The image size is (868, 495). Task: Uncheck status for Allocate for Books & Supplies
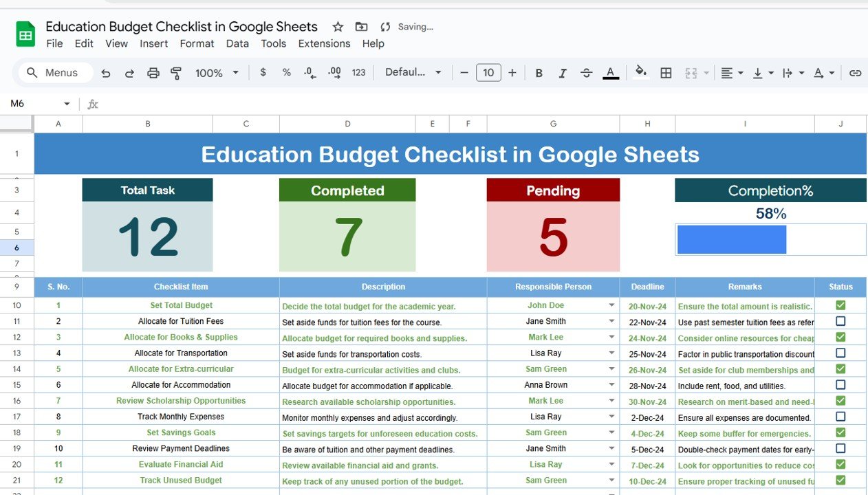[840, 337]
